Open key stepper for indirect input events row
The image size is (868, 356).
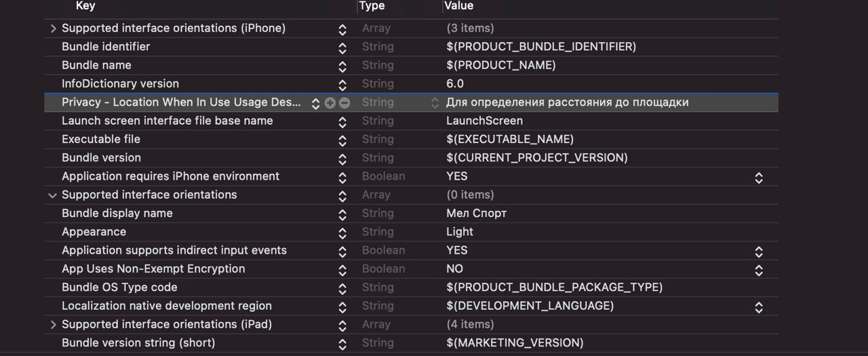click(x=342, y=252)
